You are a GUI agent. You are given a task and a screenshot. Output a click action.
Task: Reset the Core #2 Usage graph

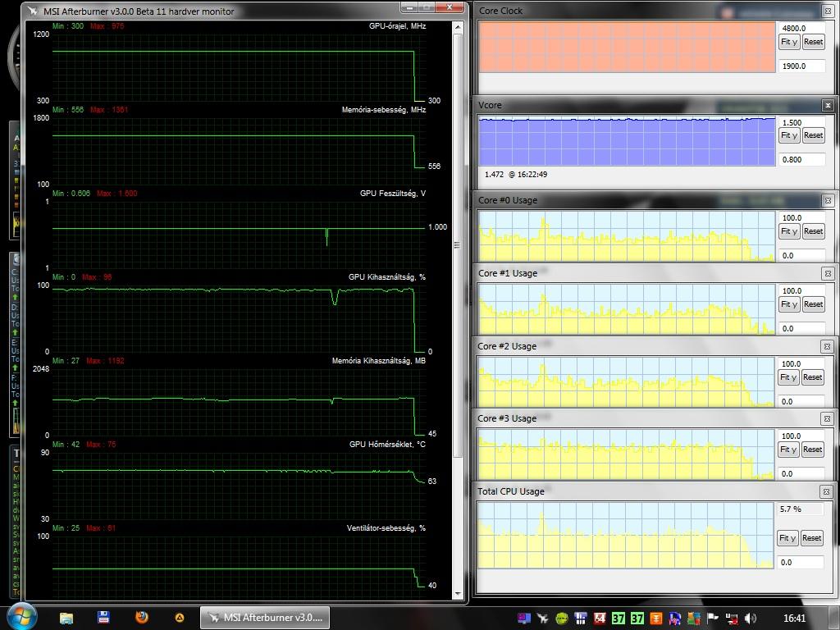tap(813, 377)
